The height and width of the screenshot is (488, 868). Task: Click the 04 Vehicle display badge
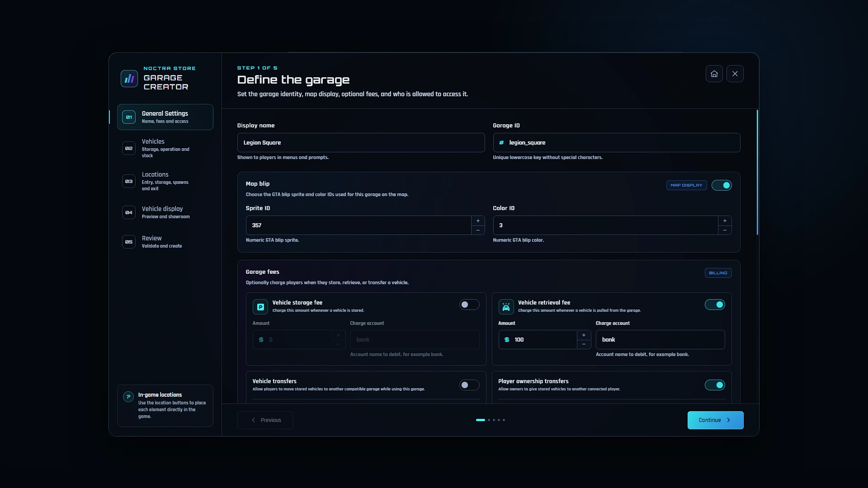coord(129,212)
